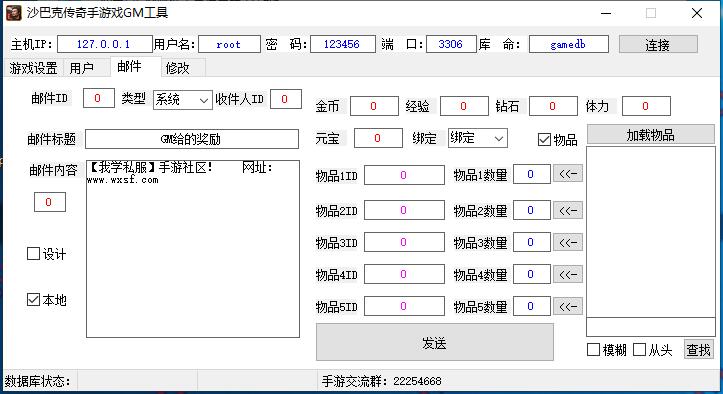Click the 物品1 arrow button «-
Image resolution: width=723 pixels, height=394 pixels.
(x=568, y=173)
